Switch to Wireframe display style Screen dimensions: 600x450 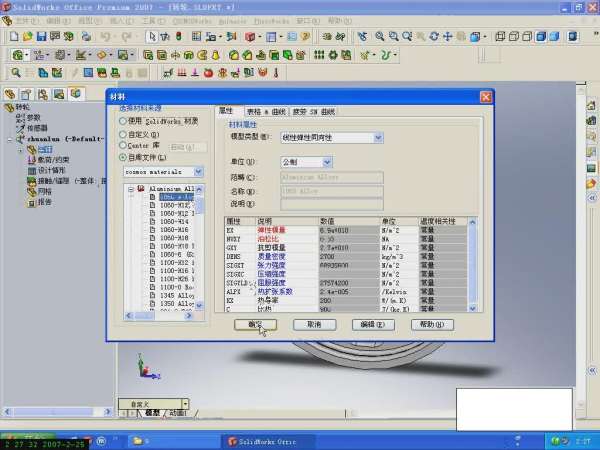click(x=500, y=36)
